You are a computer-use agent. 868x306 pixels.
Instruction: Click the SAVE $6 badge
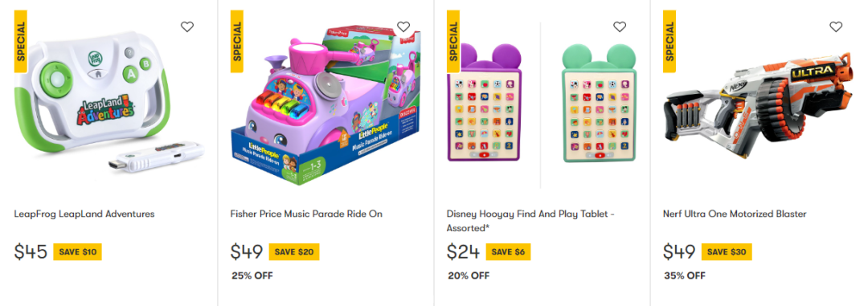click(508, 251)
